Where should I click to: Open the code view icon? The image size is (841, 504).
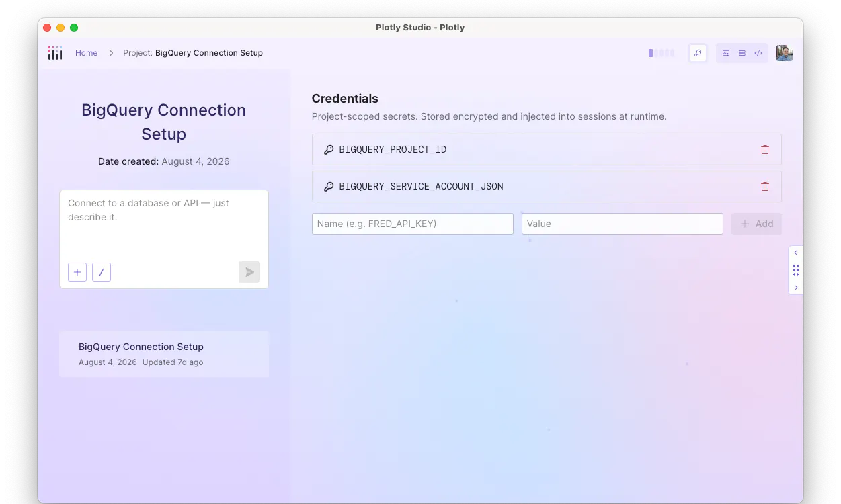pos(758,53)
